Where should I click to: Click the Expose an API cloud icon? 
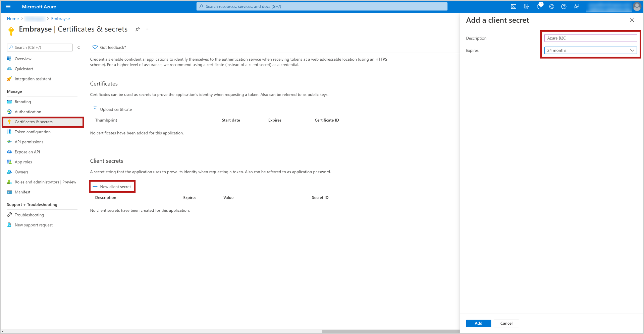[x=9, y=152]
